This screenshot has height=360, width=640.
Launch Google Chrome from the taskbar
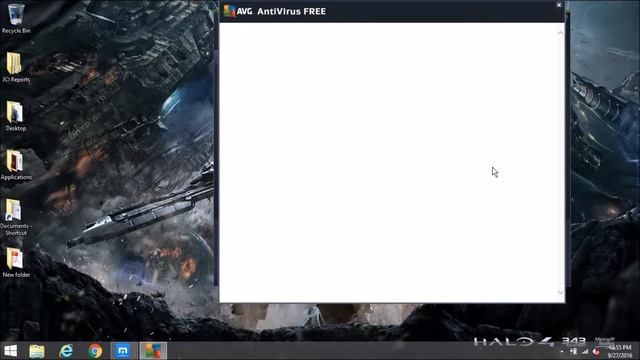[x=95, y=351]
